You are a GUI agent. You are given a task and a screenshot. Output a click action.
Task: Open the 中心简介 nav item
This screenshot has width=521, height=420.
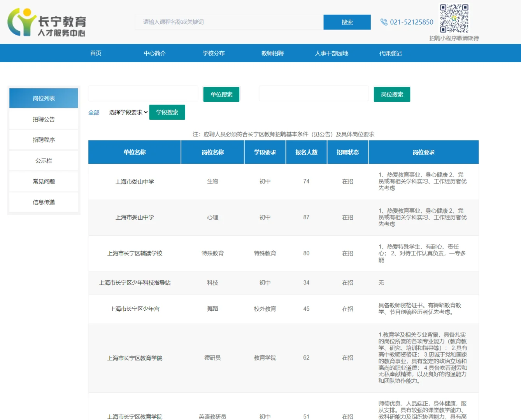tap(154, 53)
